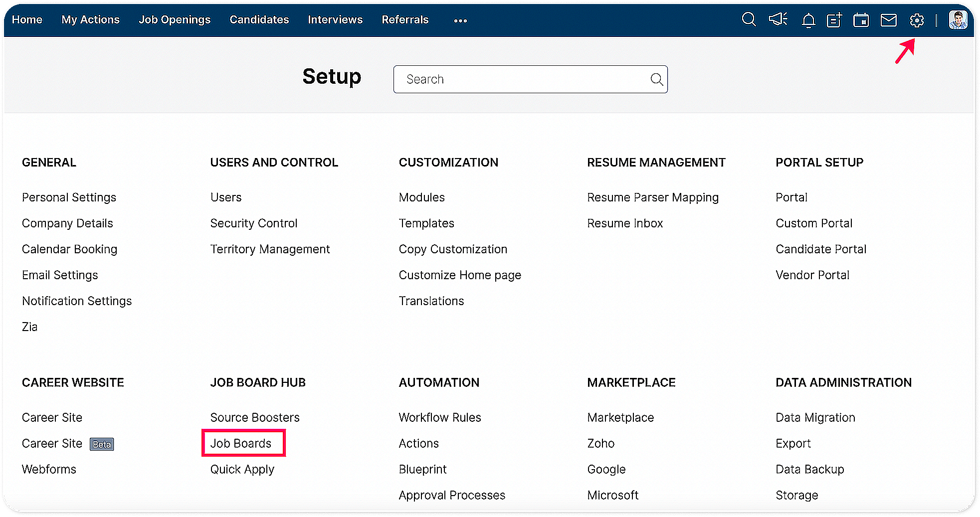The height and width of the screenshot is (517, 980).
Task: Open Job Boards settings
Action: [241, 443]
